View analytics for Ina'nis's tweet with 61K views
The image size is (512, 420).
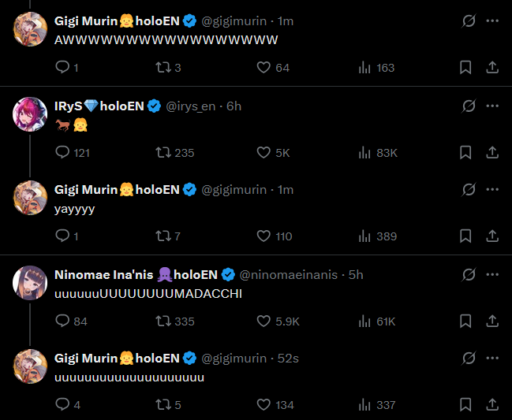point(364,321)
